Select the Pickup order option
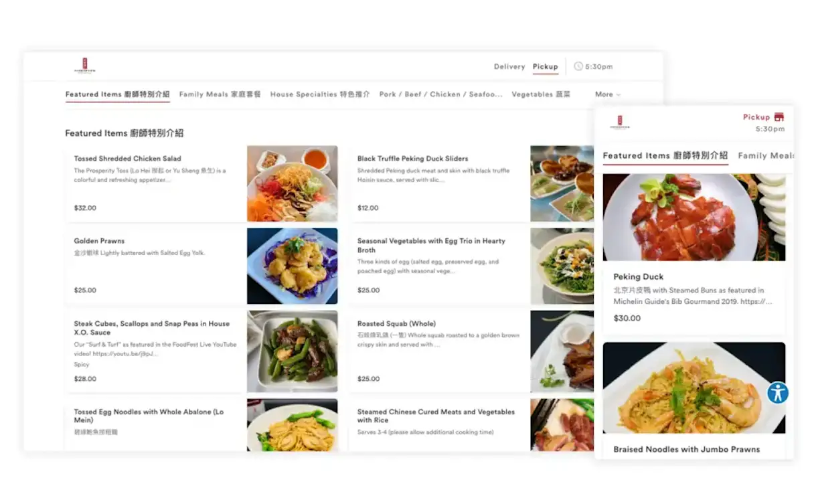 pos(545,66)
